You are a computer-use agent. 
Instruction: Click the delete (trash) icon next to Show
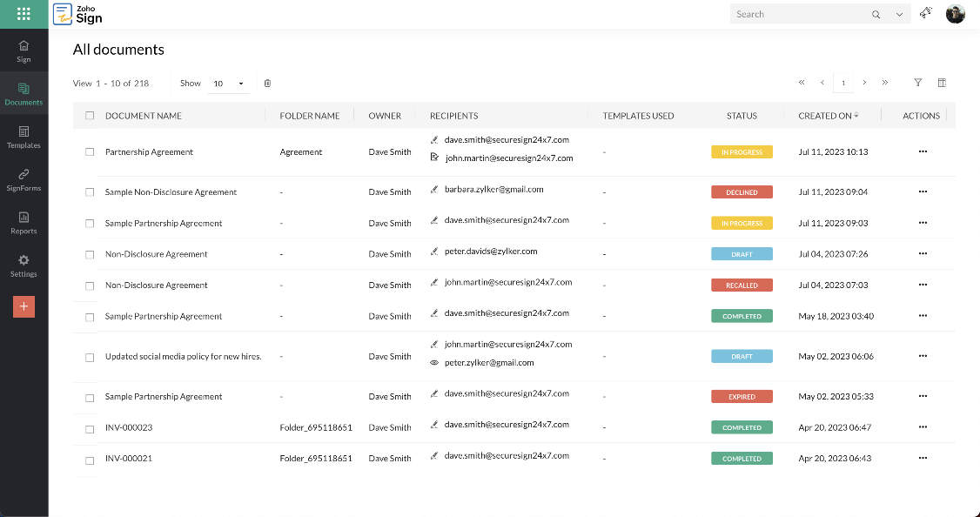point(267,83)
